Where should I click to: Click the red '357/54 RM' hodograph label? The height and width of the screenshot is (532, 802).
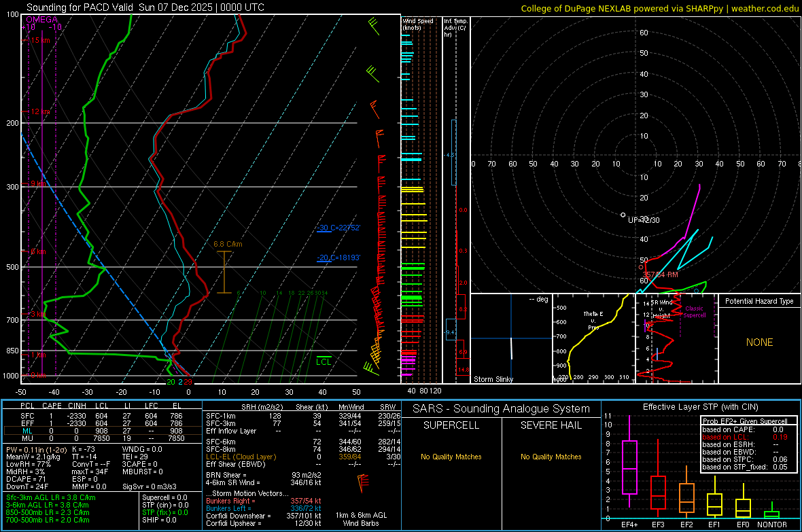pos(660,274)
